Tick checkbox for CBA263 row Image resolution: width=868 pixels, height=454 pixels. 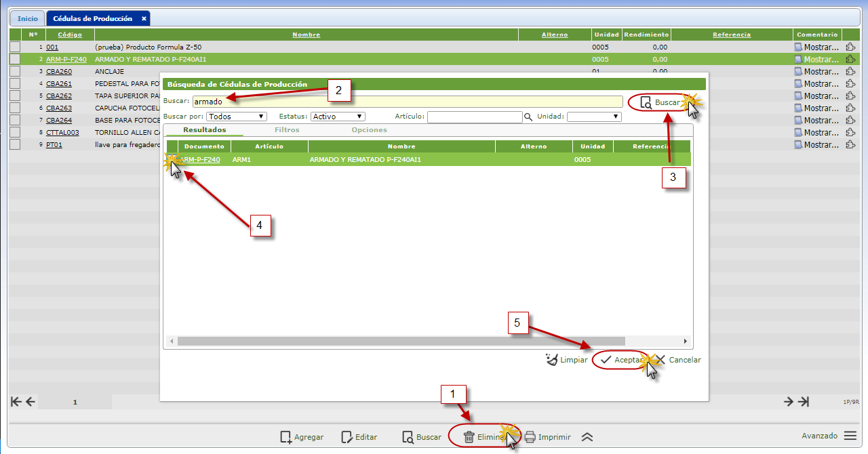[x=15, y=108]
